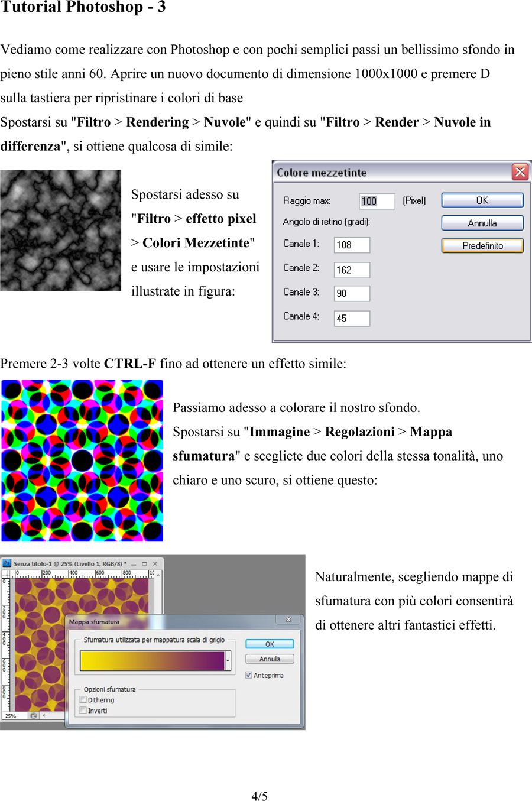Viewport: 532px width, 801px height.
Task: Maximize the Senza titolo-1 document window
Action: 144,564
